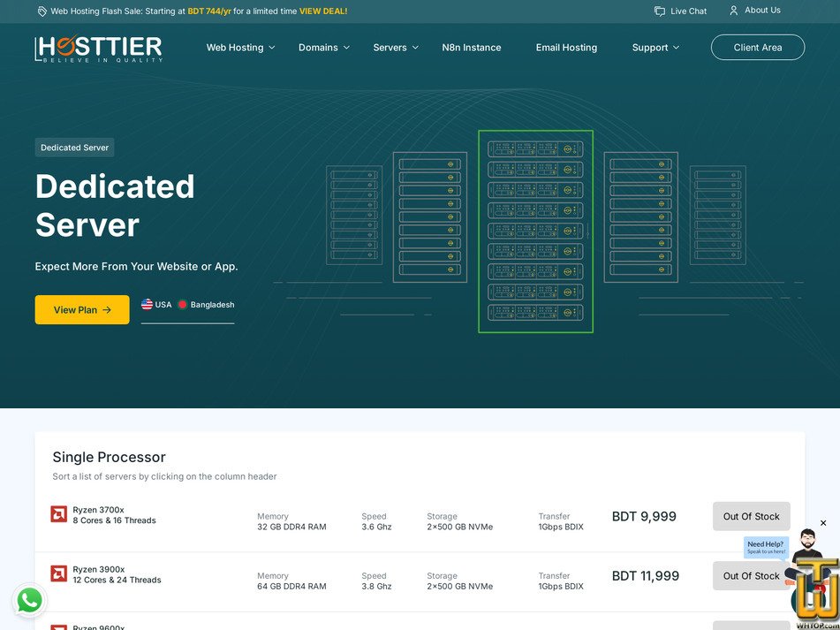The width and height of the screenshot is (840, 630).
Task: Open the WhatsApp chat icon
Action: point(29,600)
